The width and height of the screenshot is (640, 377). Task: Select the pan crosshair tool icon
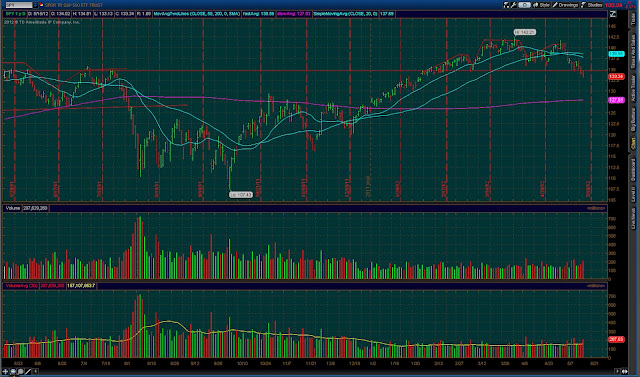tap(5, 371)
